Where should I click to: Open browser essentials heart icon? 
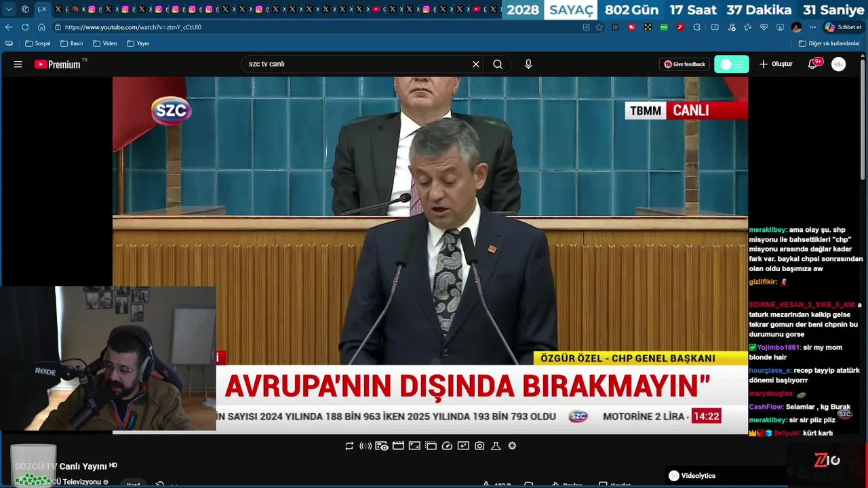pyautogui.click(x=764, y=27)
